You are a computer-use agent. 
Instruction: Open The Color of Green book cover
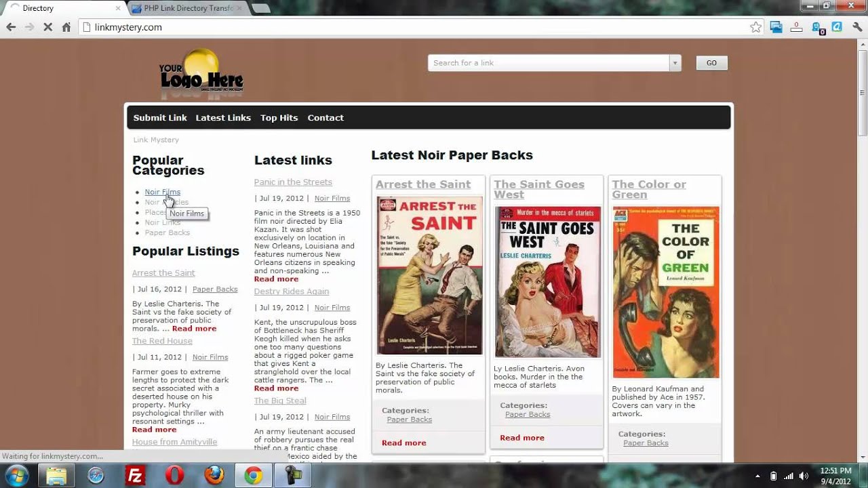(666, 292)
